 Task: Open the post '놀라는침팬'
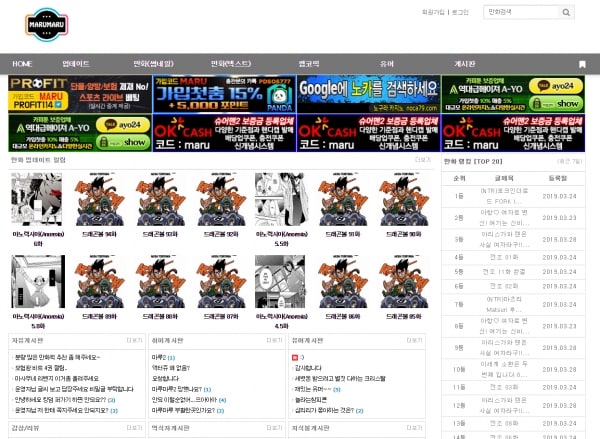[310, 400]
